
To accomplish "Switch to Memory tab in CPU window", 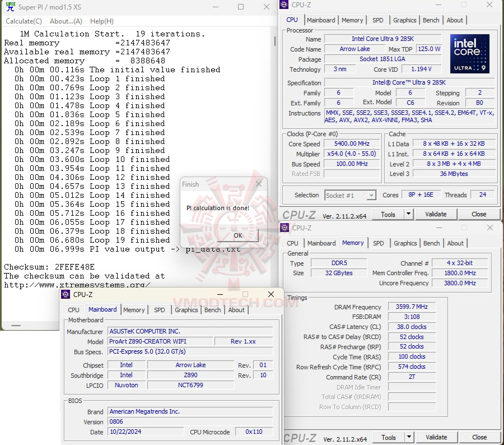I will 352,20.
